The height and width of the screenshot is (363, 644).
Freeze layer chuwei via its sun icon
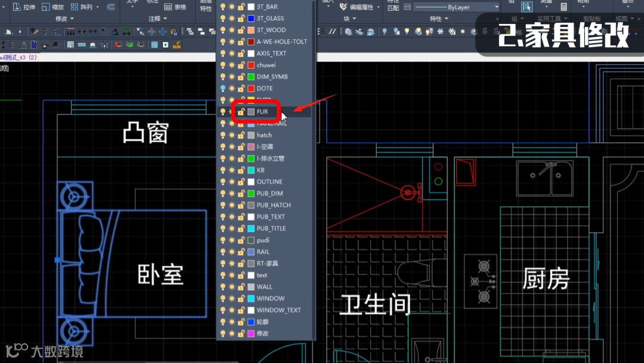click(231, 65)
